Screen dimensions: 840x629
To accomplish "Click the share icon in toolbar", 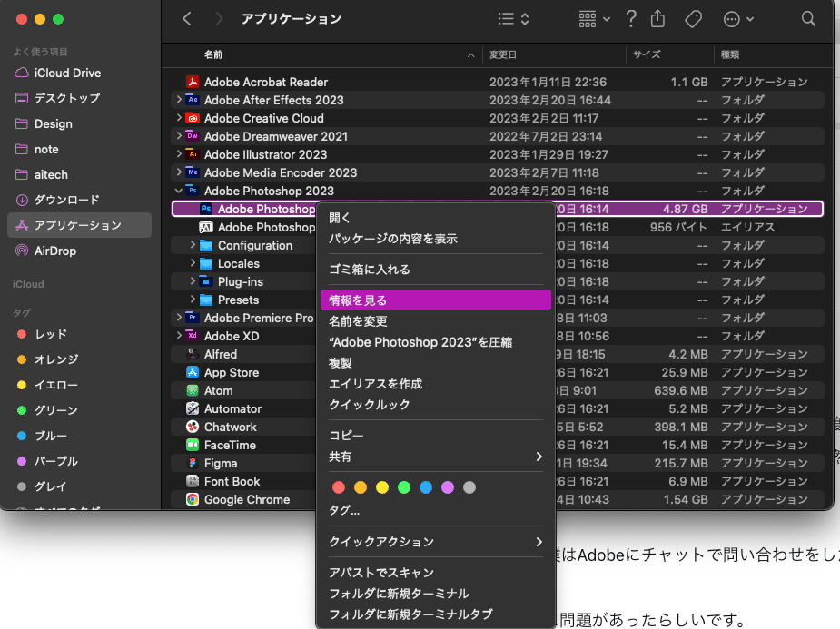I will (x=657, y=19).
